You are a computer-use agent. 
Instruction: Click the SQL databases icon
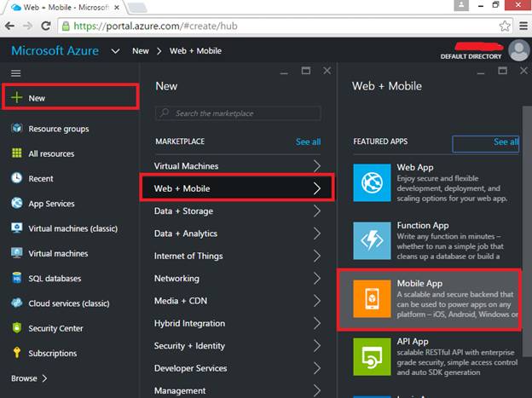pos(17,278)
